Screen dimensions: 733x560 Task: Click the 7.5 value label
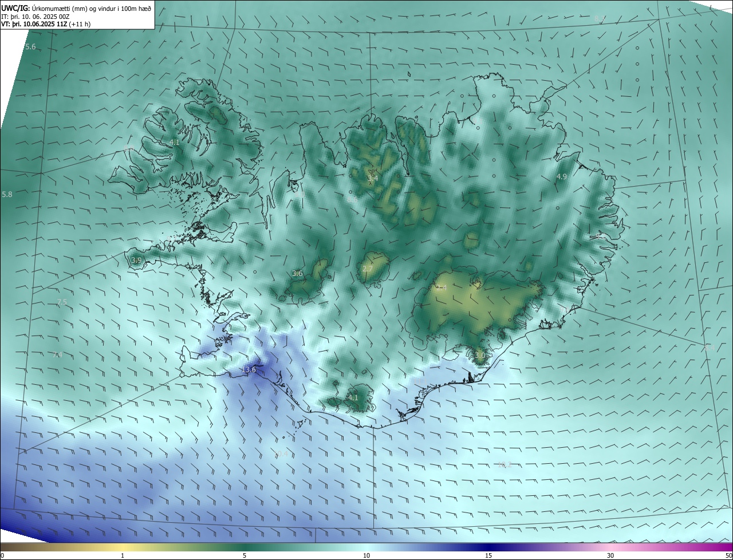[62, 302]
